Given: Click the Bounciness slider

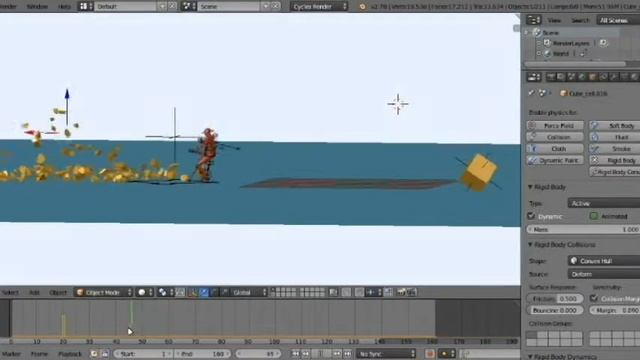Looking at the screenshot, I should [x=555, y=310].
